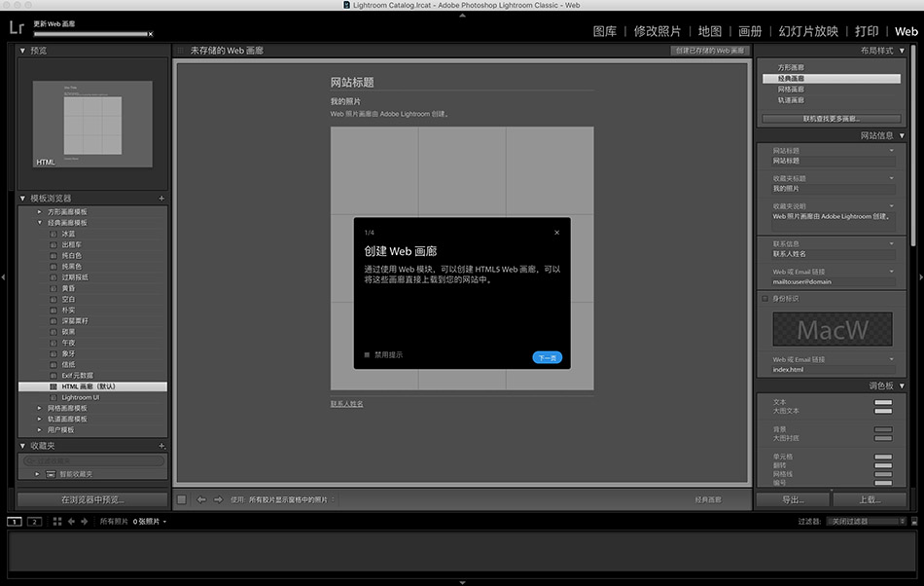Select the 深罂粟籽 template icon
924x586 pixels.
(x=53, y=321)
